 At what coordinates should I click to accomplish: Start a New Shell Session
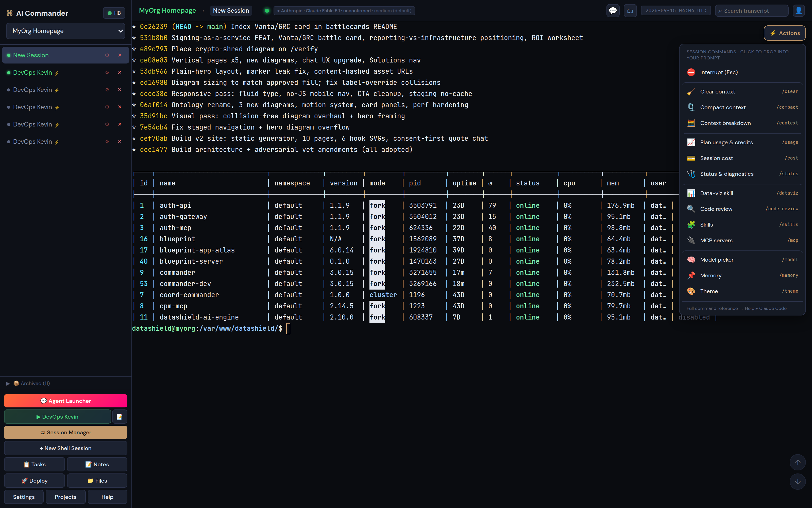[x=66, y=448]
